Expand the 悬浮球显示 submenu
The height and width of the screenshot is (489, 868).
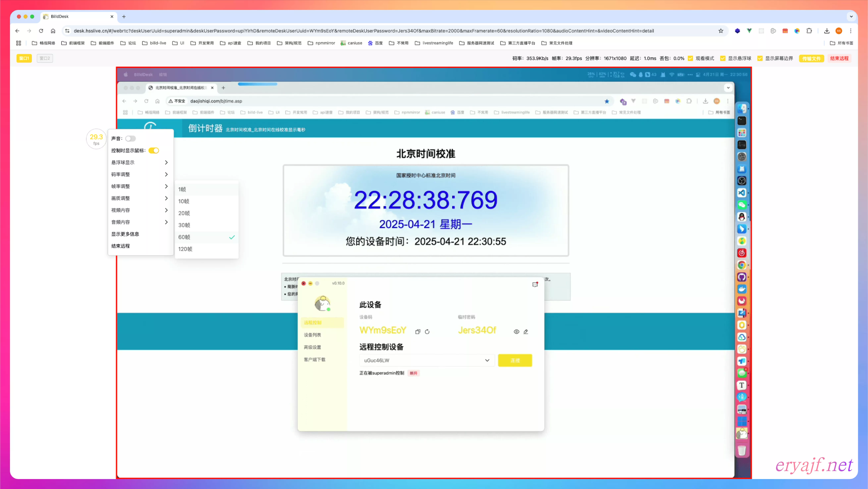[x=139, y=163]
